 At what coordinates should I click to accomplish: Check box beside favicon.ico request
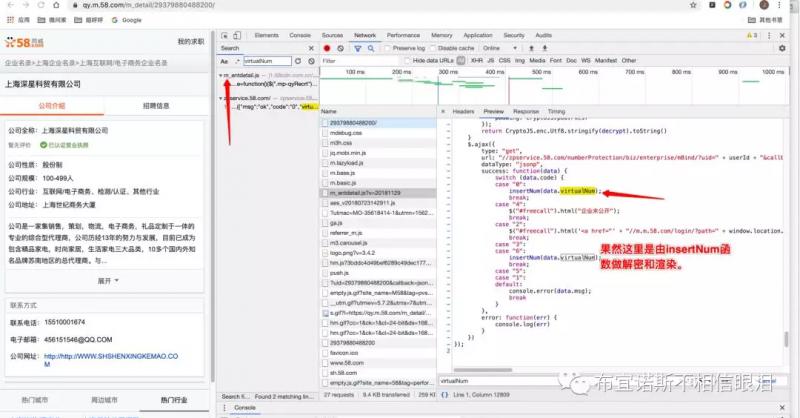coord(325,353)
